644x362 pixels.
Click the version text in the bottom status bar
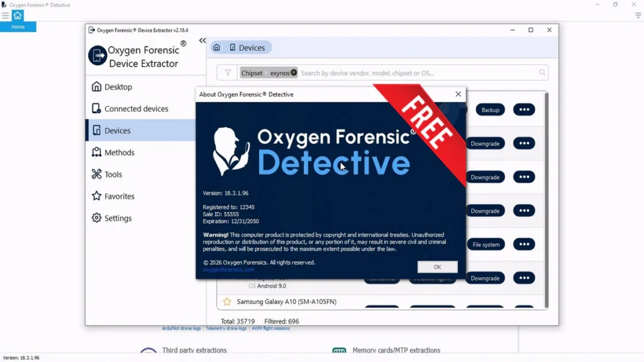coord(21,358)
